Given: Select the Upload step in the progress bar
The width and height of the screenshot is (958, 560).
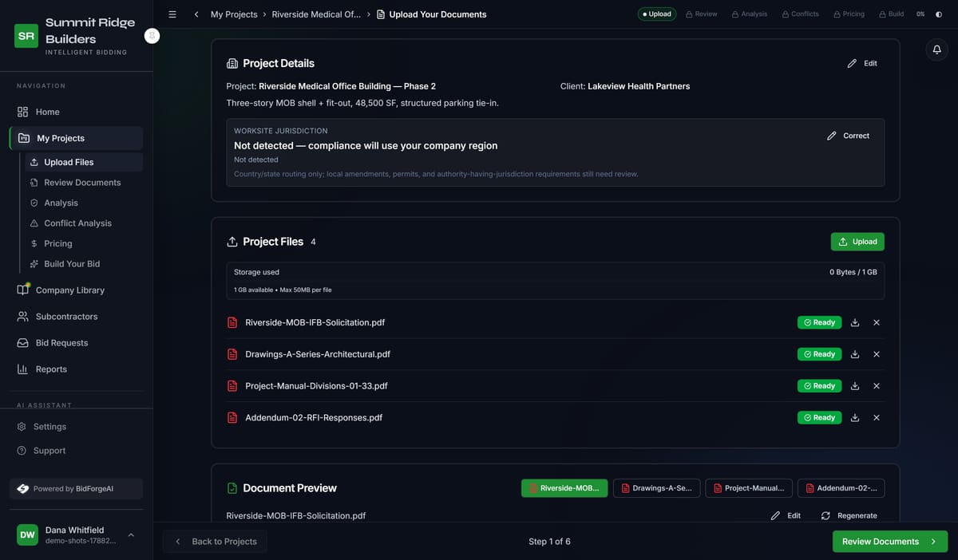Looking at the screenshot, I should [657, 14].
